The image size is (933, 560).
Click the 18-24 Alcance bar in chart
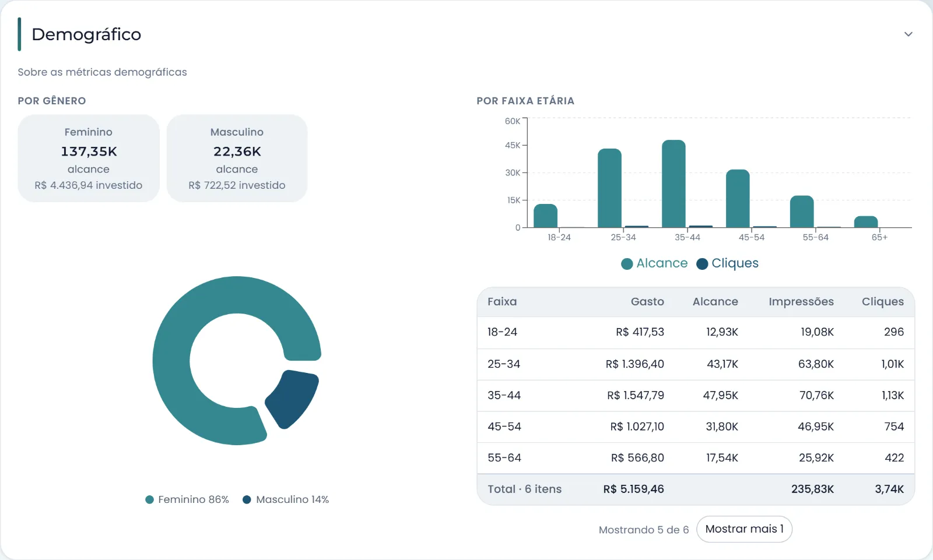click(545, 216)
